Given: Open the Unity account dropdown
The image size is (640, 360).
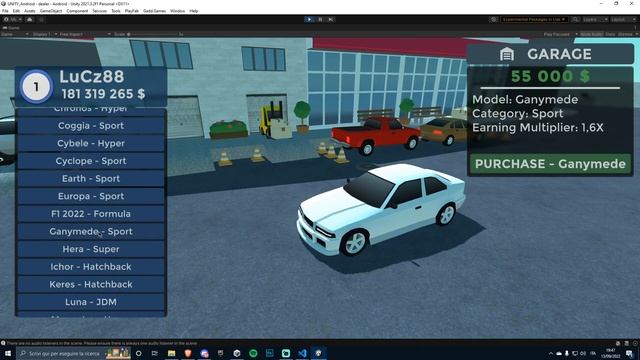Looking at the screenshot, I should click(13, 19).
